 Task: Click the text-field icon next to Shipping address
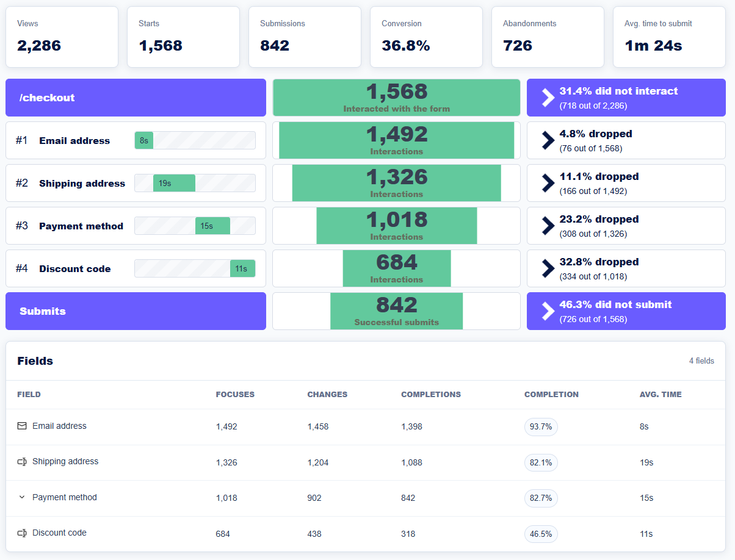pyautogui.click(x=22, y=462)
